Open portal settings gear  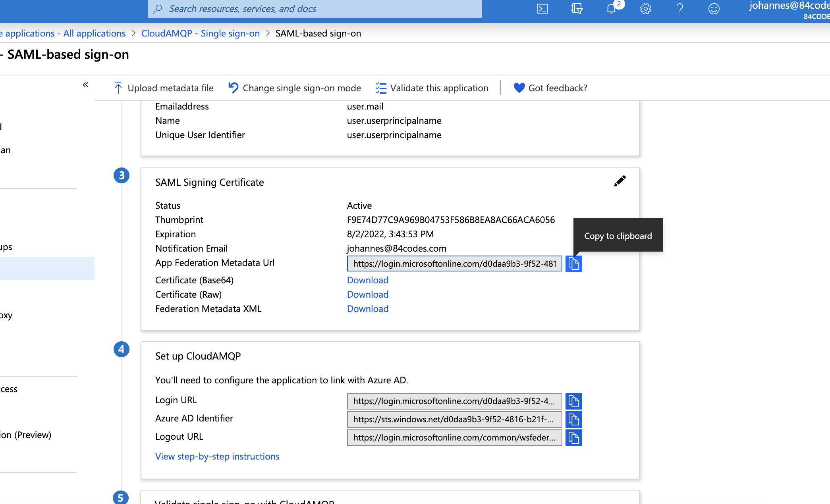pyautogui.click(x=646, y=9)
